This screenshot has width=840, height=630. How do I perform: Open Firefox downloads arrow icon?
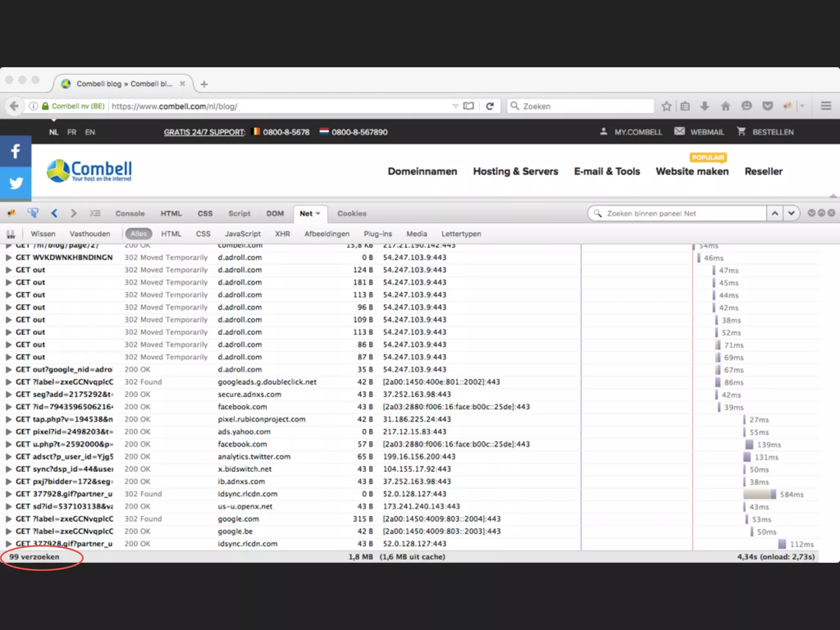pos(705,106)
